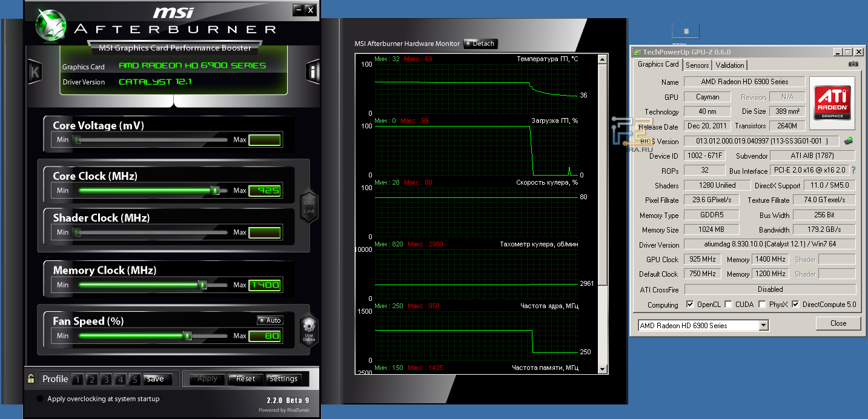Click the Kombustor K side button

coord(35,72)
